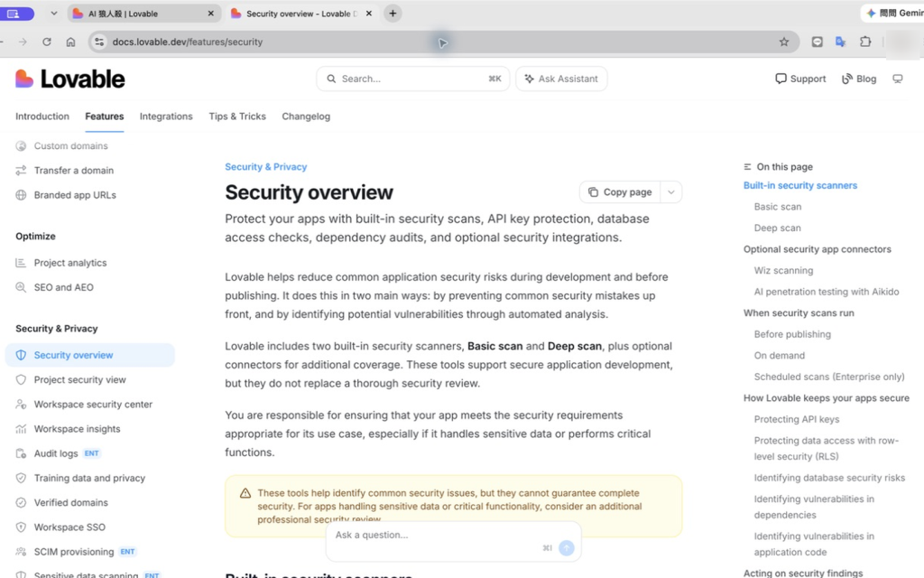Close the AI 狼人殺 Lovable tab
Image resolution: width=924 pixels, height=578 pixels.
click(x=210, y=14)
